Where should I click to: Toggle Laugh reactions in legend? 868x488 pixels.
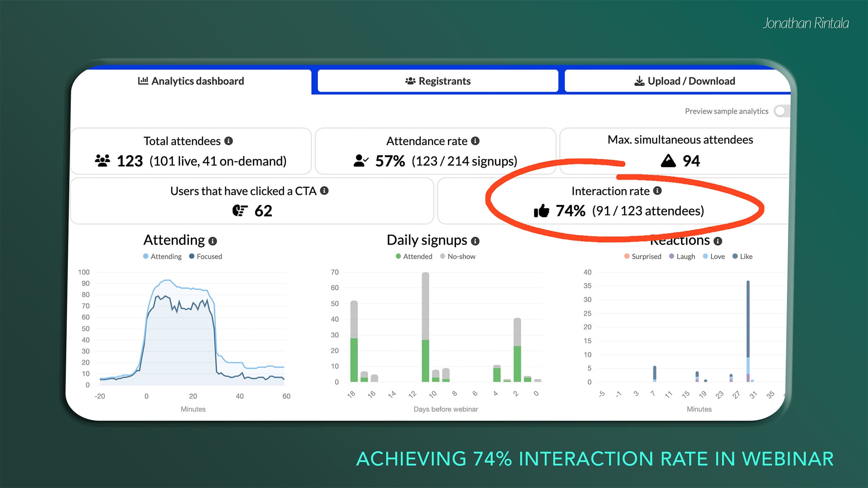tap(682, 256)
